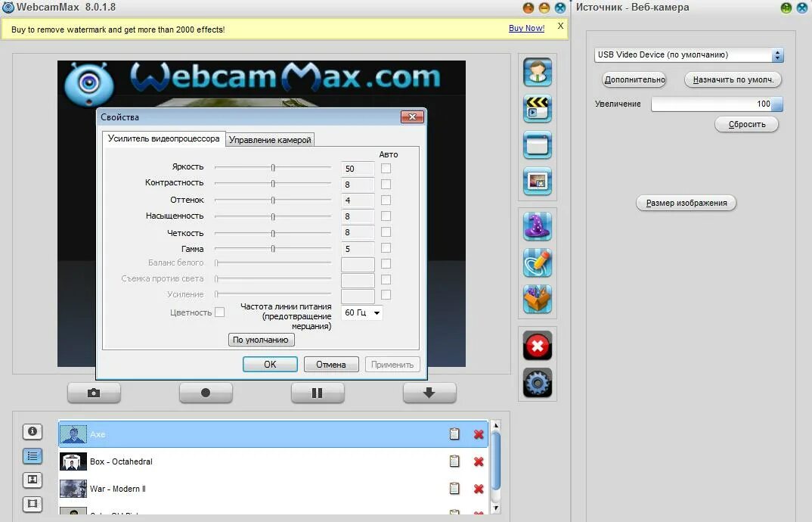Switch to Усилитель видеопроцессора tab
Viewport: 812px width, 522px height.
coord(163,139)
